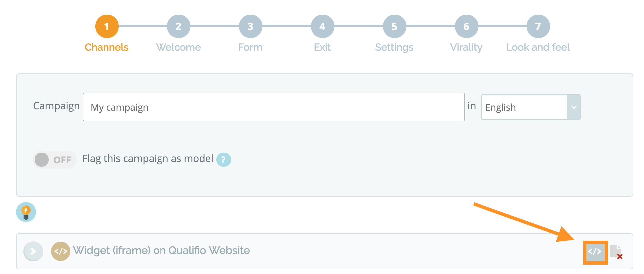Click the step 6 circle
The height and width of the screenshot is (274, 644).
click(x=466, y=26)
